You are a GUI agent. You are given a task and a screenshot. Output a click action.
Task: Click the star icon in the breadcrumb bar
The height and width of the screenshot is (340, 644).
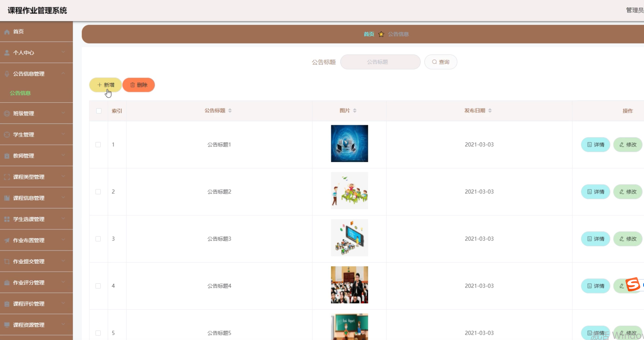(x=381, y=34)
